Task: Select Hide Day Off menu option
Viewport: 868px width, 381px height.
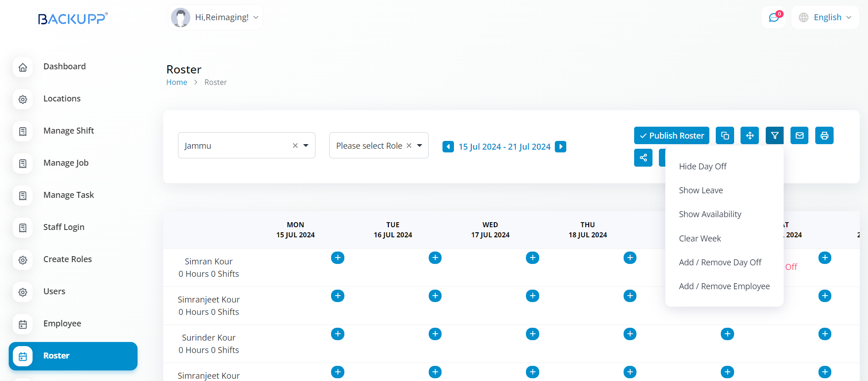Action: (x=702, y=166)
